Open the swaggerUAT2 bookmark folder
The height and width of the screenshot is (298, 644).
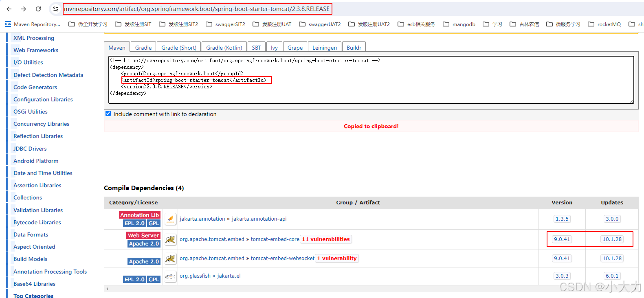coord(320,24)
